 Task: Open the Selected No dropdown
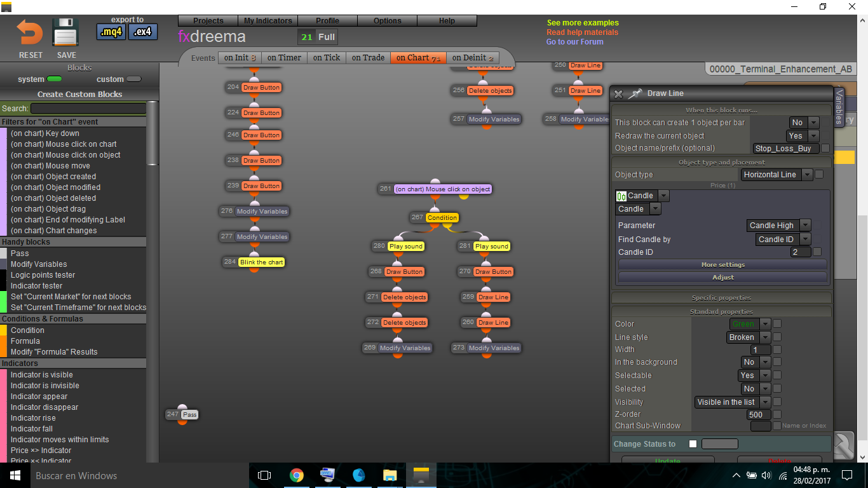click(x=756, y=389)
